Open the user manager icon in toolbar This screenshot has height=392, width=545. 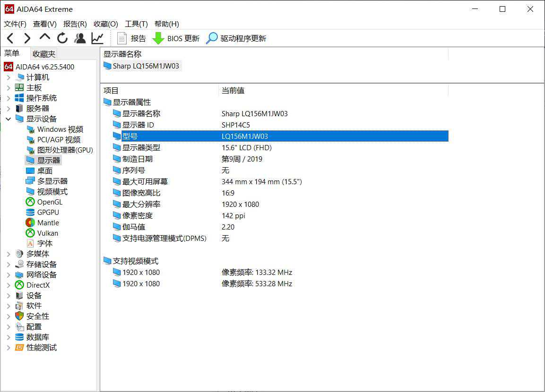(80, 38)
